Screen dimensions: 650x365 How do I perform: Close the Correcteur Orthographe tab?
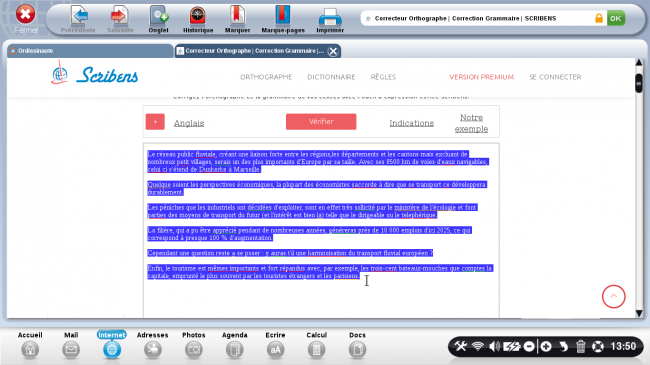[x=332, y=51]
